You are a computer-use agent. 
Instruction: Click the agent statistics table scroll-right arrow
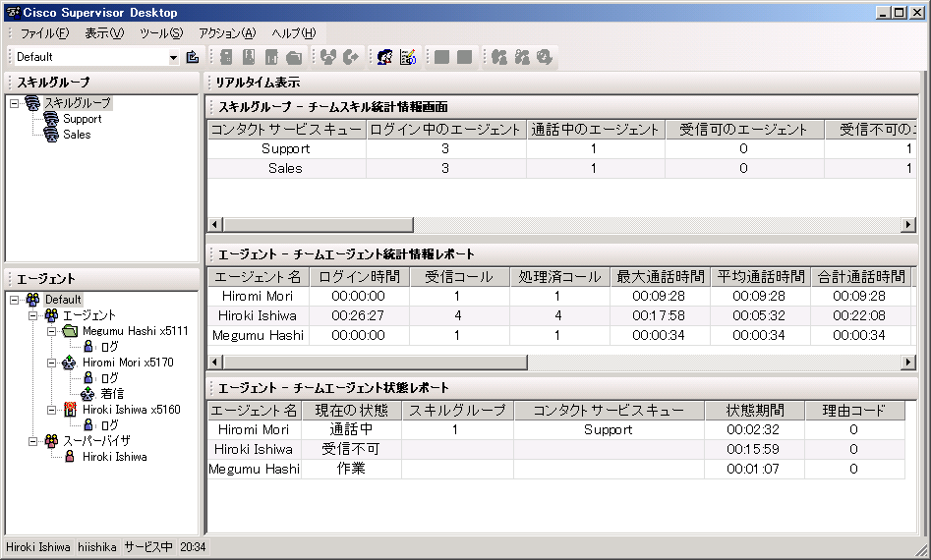pos(907,362)
